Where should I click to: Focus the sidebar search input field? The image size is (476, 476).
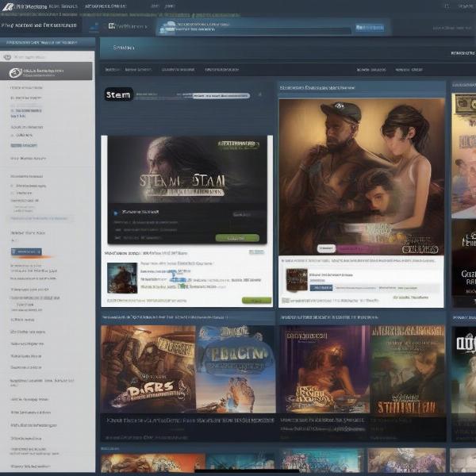48,57
